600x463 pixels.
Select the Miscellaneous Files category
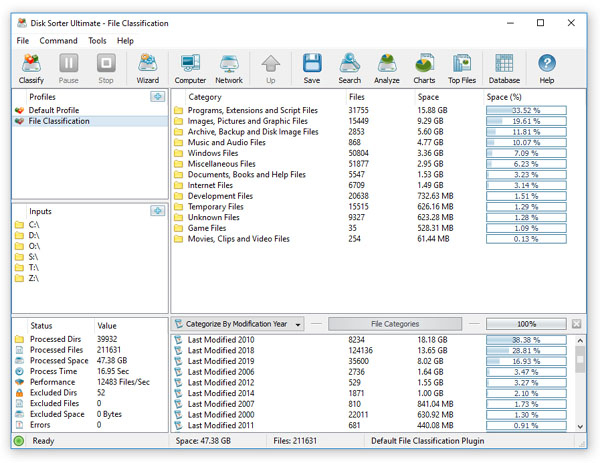click(x=222, y=164)
